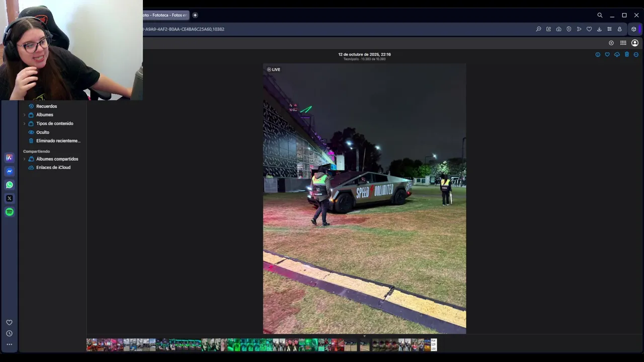Open the browser tab search magnifier
This screenshot has width=644, height=362.
coord(600,15)
